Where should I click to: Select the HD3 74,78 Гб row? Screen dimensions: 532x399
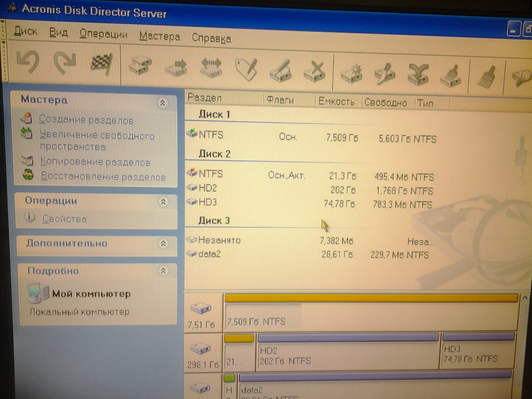point(310,203)
